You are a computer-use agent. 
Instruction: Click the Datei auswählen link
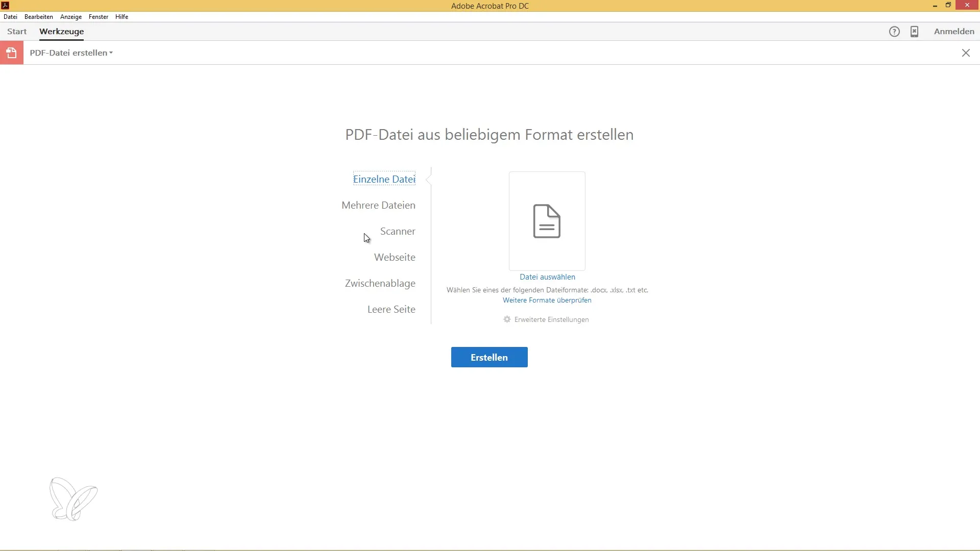pos(547,277)
